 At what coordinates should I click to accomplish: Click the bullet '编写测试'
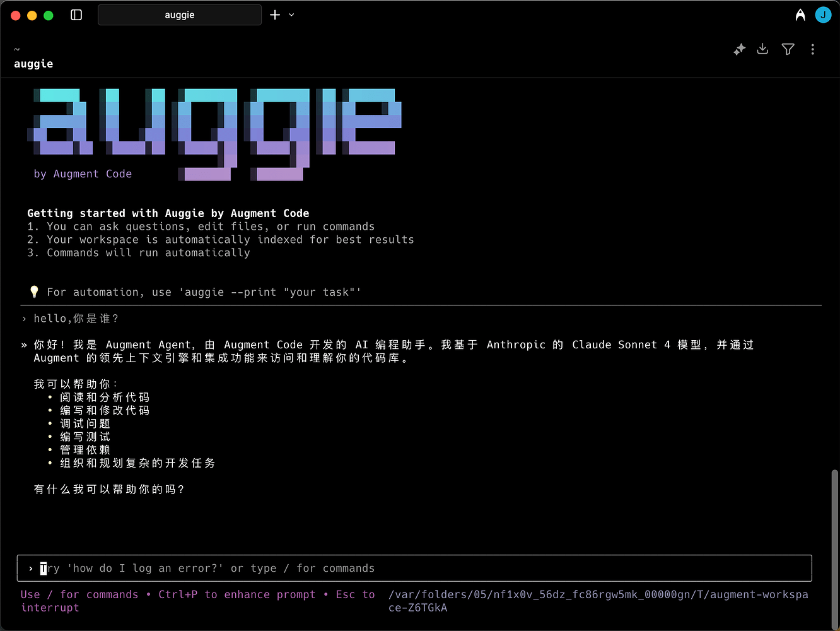tap(85, 437)
